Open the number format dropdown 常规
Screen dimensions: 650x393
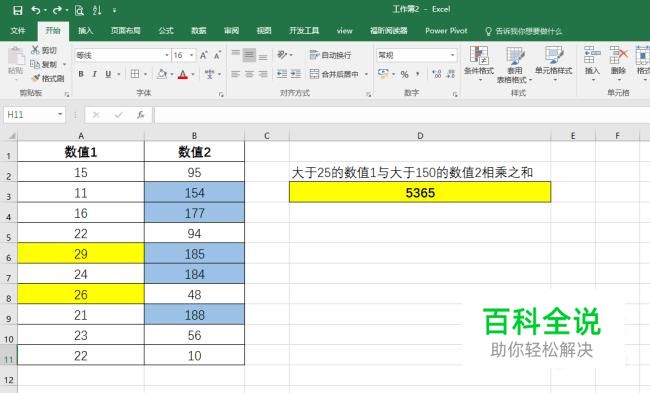[x=453, y=55]
